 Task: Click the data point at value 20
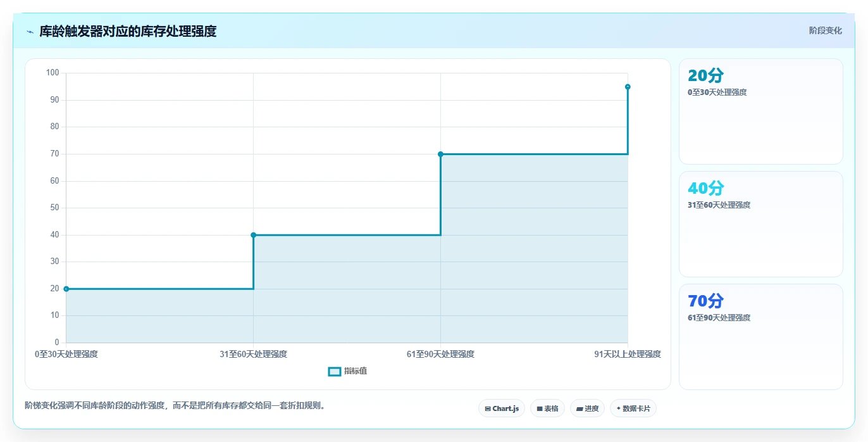tap(66, 289)
